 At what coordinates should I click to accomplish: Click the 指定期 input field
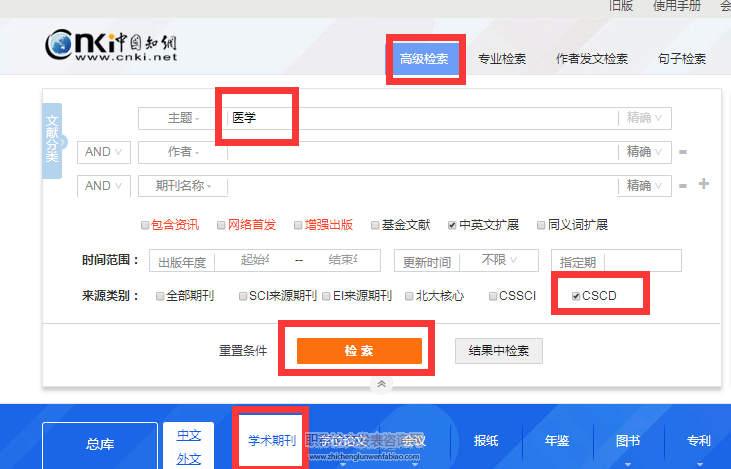[x=643, y=261]
